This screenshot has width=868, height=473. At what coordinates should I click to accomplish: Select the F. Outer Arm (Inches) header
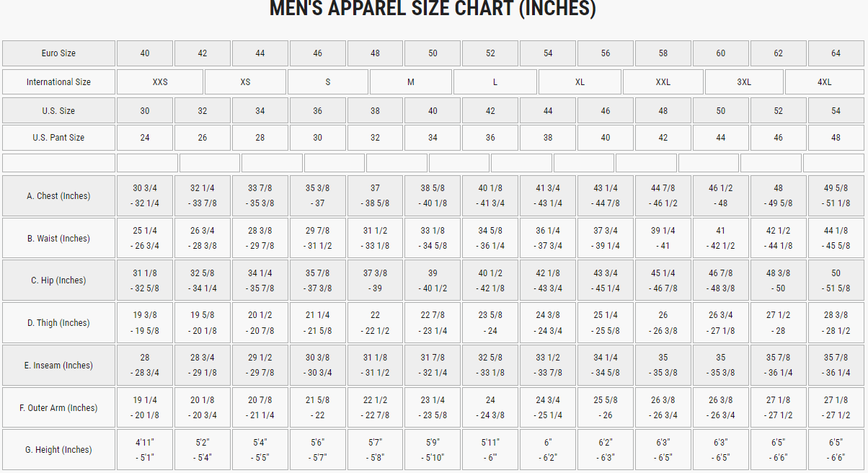tap(58, 408)
